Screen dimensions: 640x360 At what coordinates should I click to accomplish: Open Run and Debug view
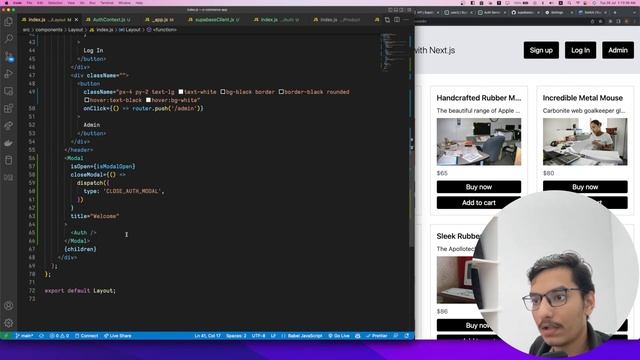pos(8,74)
